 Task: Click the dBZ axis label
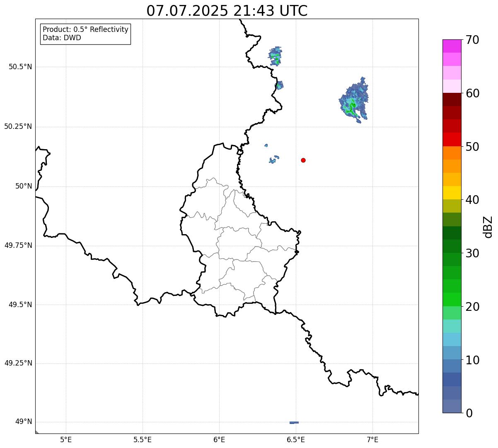[488, 226]
